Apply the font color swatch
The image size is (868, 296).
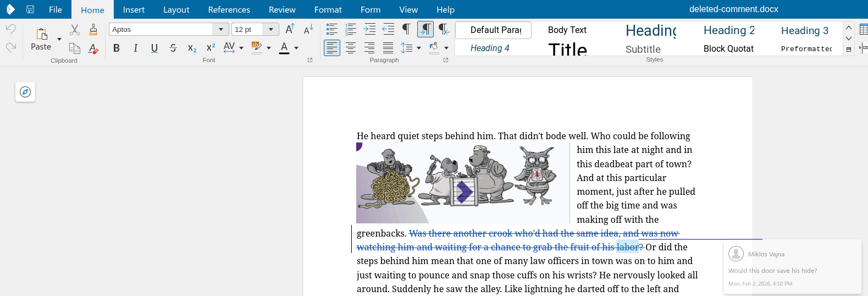(x=284, y=48)
